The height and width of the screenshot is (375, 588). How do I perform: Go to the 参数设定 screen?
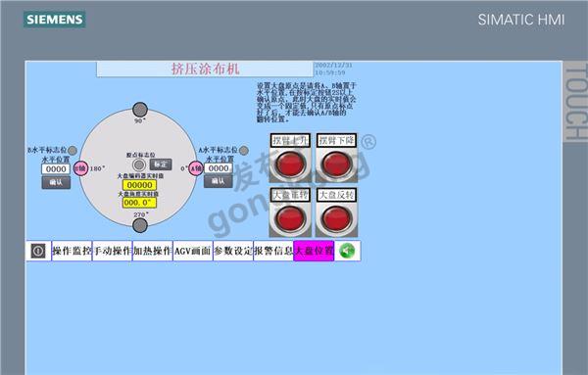(233, 251)
